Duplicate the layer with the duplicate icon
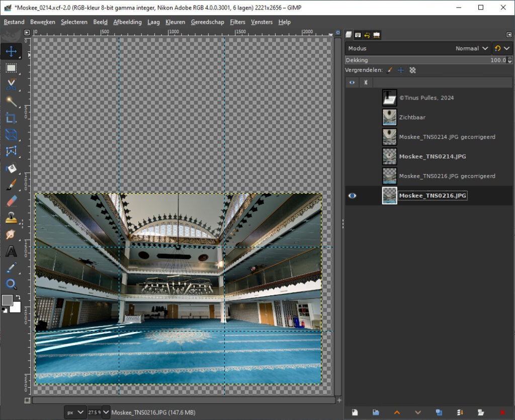This screenshot has height=420, width=515. coord(439,412)
